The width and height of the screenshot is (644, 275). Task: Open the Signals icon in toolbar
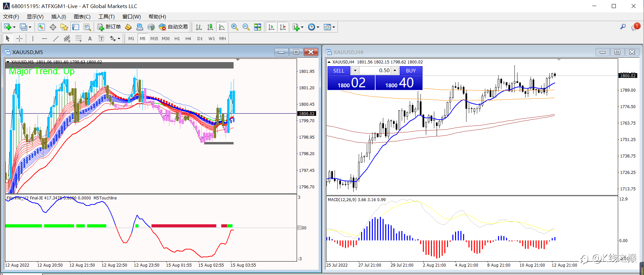coord(151,27)
